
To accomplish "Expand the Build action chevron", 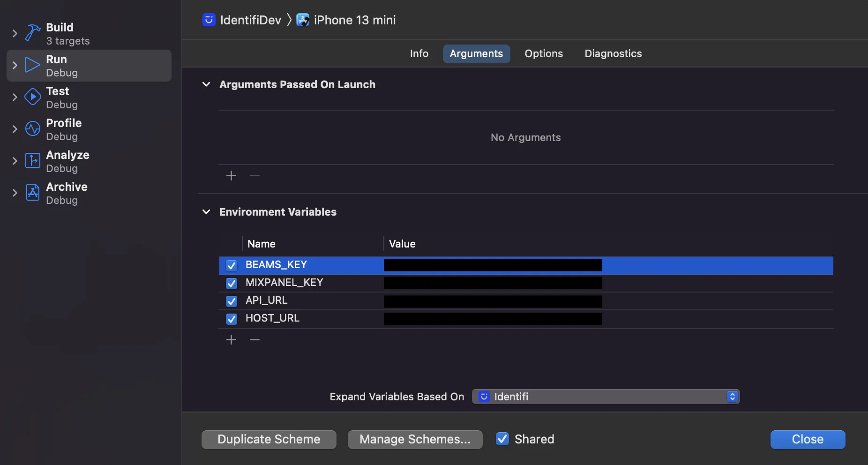I will [x=15, y=33].
